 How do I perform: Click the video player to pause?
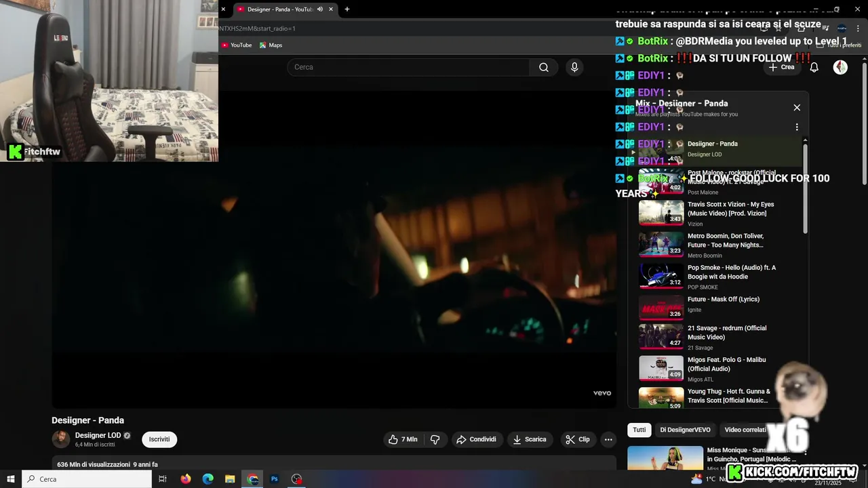pyautogui.click(x=334, y=249)
